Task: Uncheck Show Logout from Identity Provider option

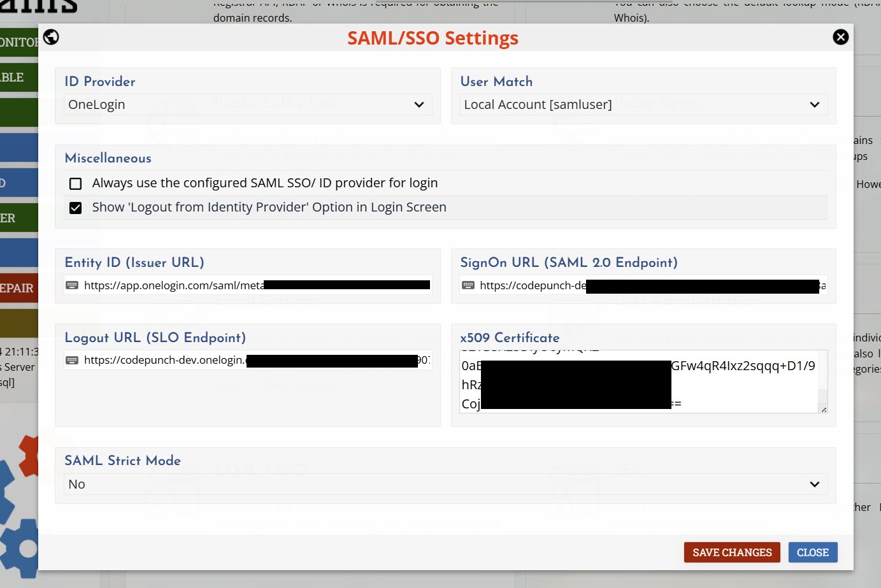Action: 75,208
